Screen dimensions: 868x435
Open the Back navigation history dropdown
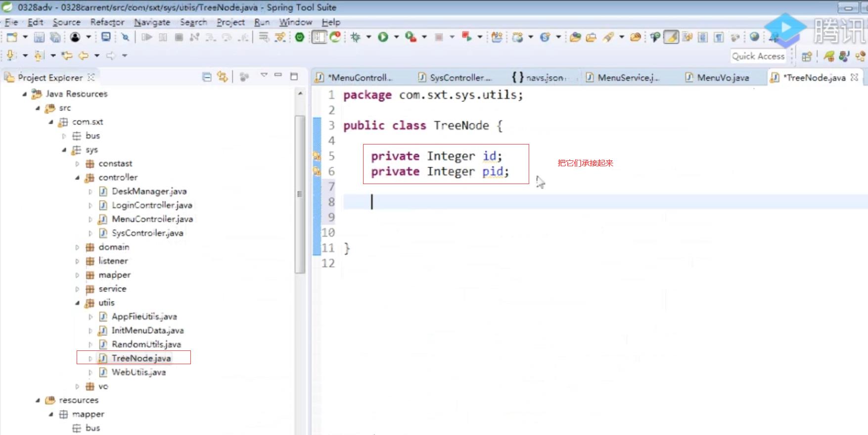coord(97,55)
